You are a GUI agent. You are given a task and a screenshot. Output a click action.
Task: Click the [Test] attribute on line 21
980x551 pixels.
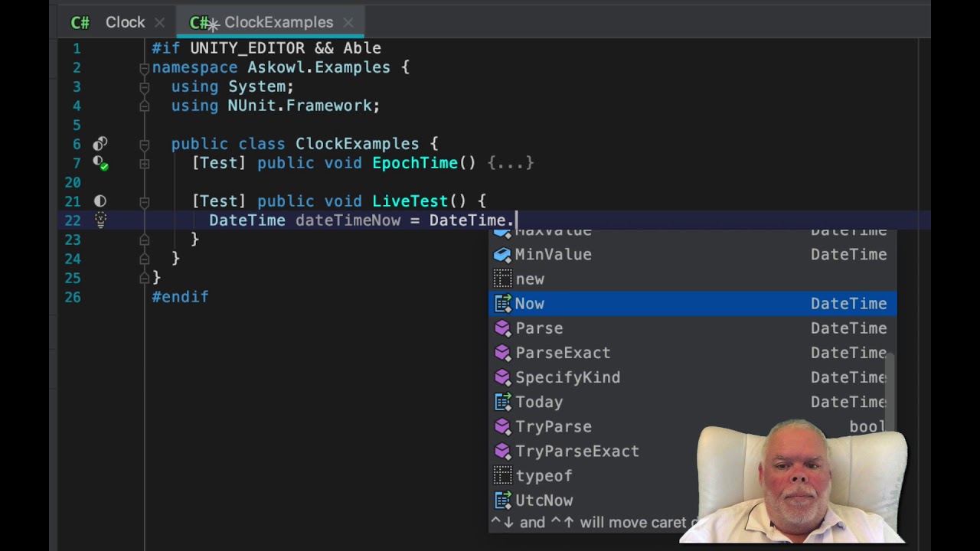219,201
